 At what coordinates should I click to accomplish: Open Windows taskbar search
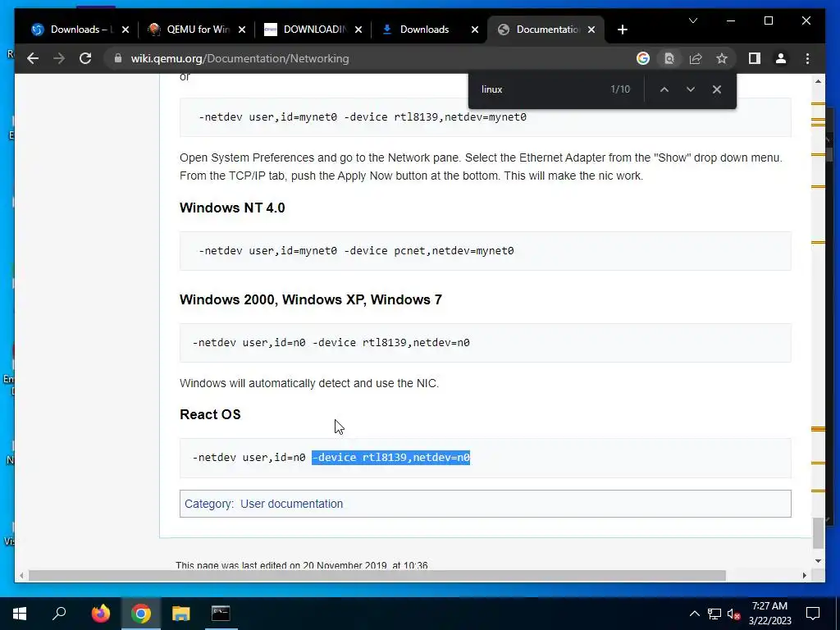click(59, 614)
